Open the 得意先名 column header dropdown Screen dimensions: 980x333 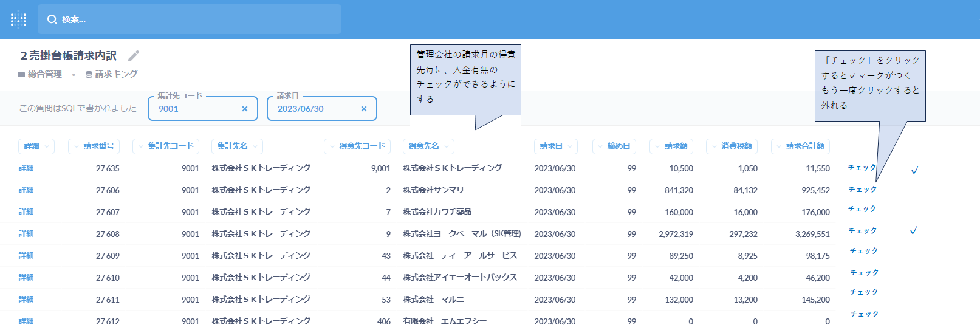(428, 146)
